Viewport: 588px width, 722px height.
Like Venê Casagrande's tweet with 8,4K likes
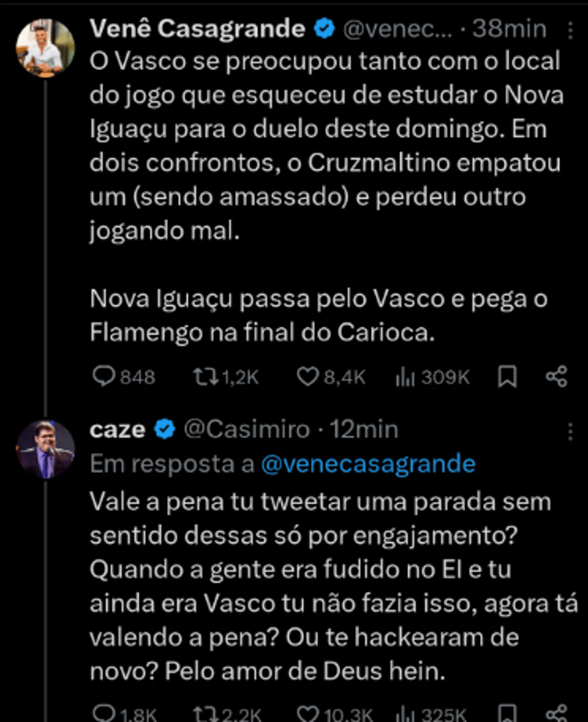click(308, 377)
